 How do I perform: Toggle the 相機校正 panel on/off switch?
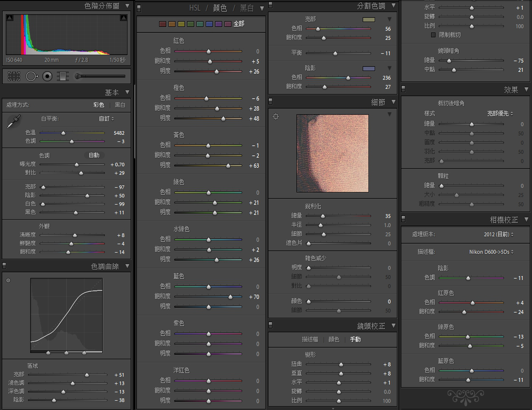coord(404,218)
